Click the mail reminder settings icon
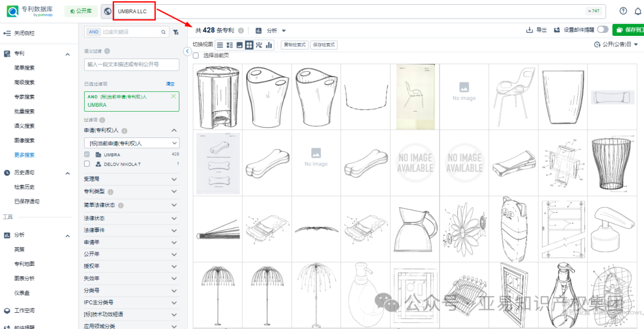Screen dimensions: 644x329 tap(558, 30)
